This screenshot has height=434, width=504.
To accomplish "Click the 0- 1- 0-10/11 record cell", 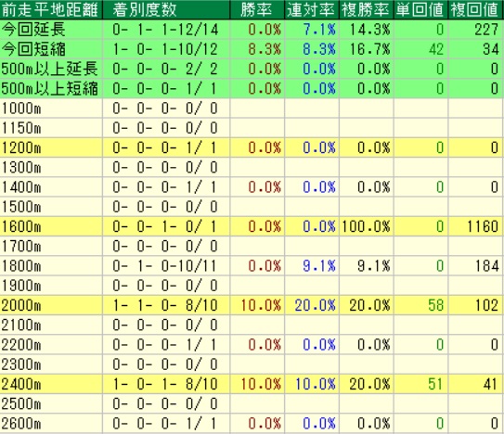I will tap(165, 266).
